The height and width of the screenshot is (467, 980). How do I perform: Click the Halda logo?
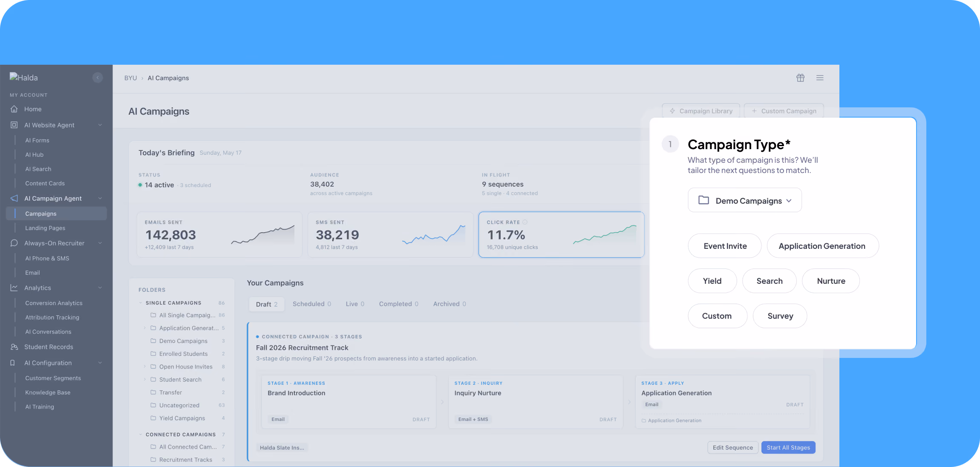pos(24,78)
